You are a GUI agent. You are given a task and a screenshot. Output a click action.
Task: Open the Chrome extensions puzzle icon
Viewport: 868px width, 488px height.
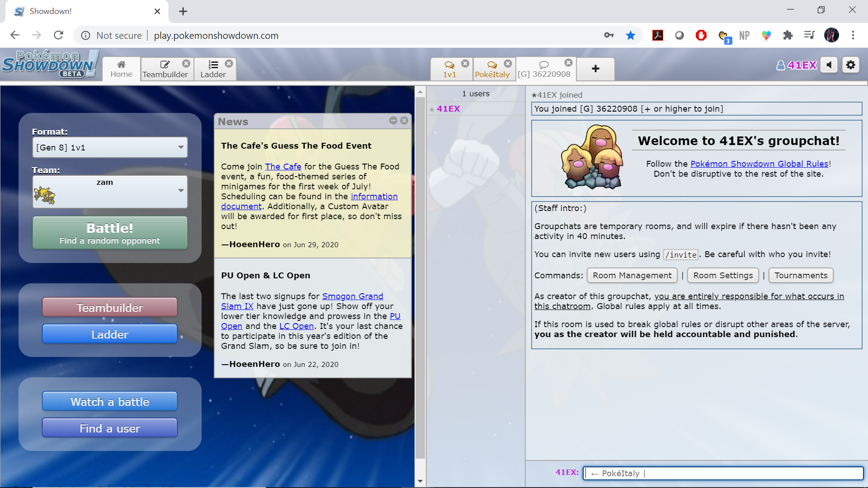point(788,35)
